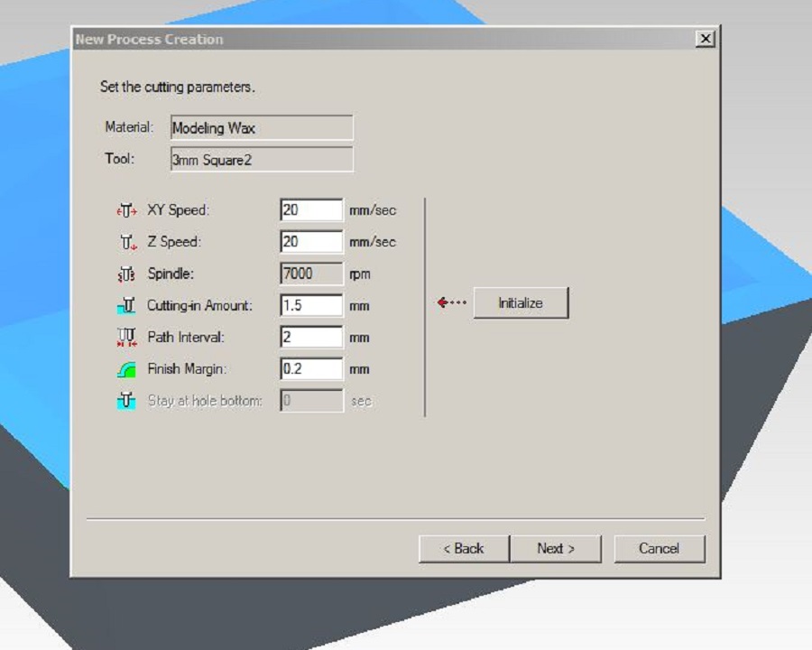812x650 pixels.
Task: Proceed with the Next button
Action: pos(556,548)
